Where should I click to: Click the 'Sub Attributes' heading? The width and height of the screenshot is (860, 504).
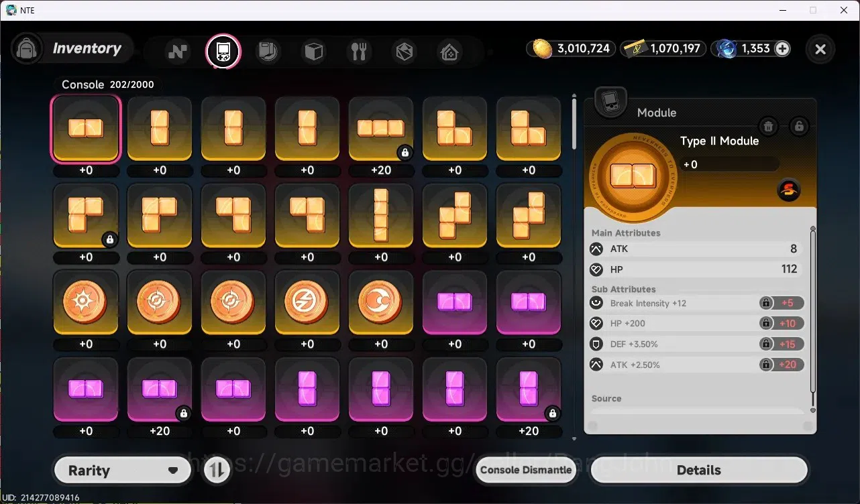pyautogui.click(x=624, y=290)
